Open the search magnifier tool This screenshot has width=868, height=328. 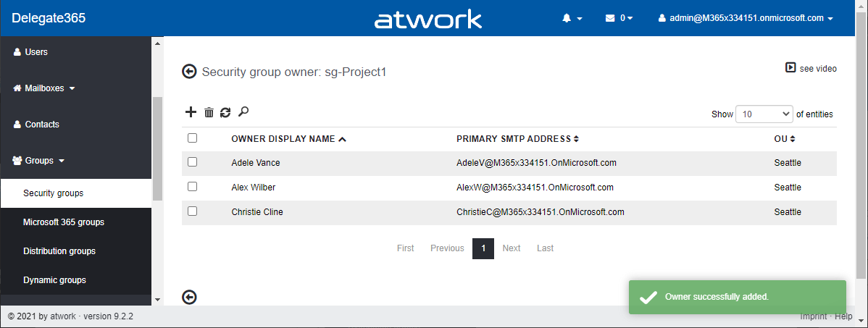[243, 112]
